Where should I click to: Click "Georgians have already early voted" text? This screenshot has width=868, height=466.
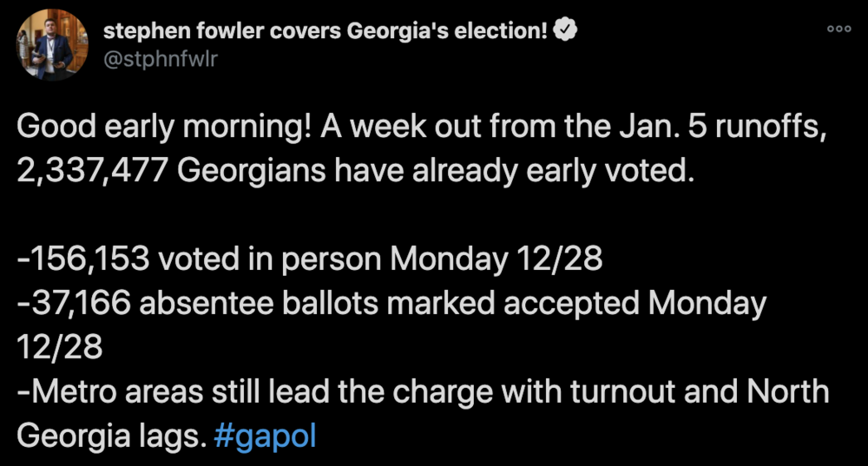coord(436,172)
